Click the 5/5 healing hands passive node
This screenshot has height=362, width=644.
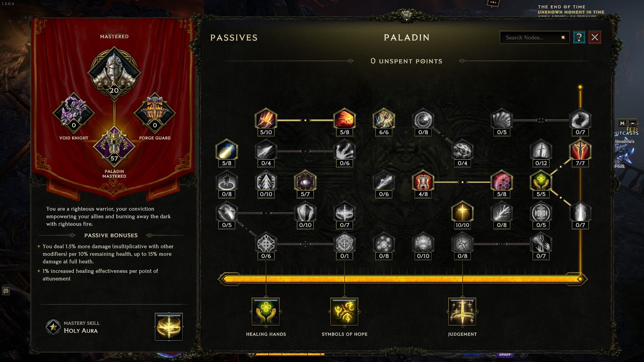coord(541,182)
